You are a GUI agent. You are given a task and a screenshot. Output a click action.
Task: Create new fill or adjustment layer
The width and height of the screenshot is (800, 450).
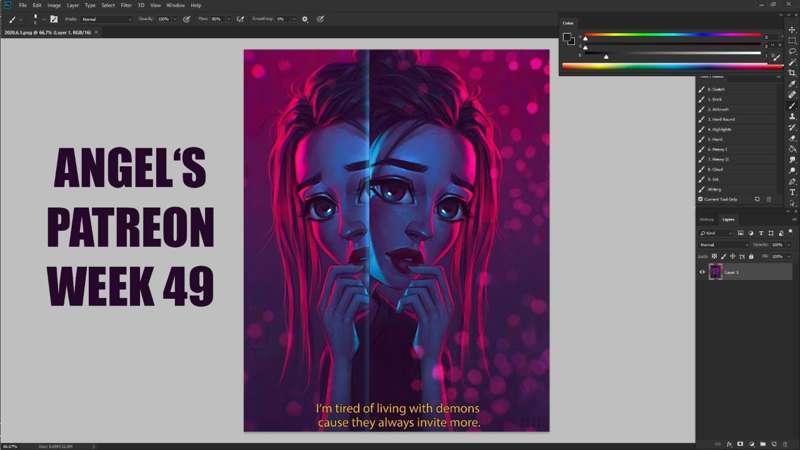[752, 444]
